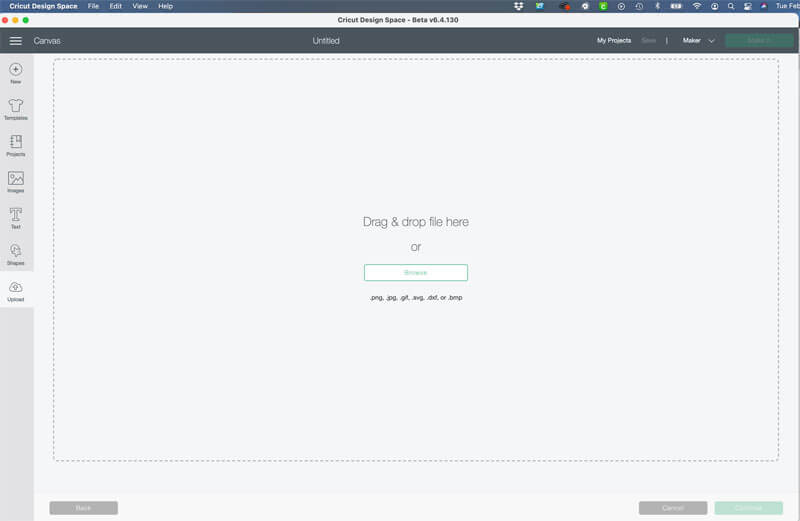This screenshot has width=800, height=521.
Task: Open the hamburger main menu
Action: [15, 41]
